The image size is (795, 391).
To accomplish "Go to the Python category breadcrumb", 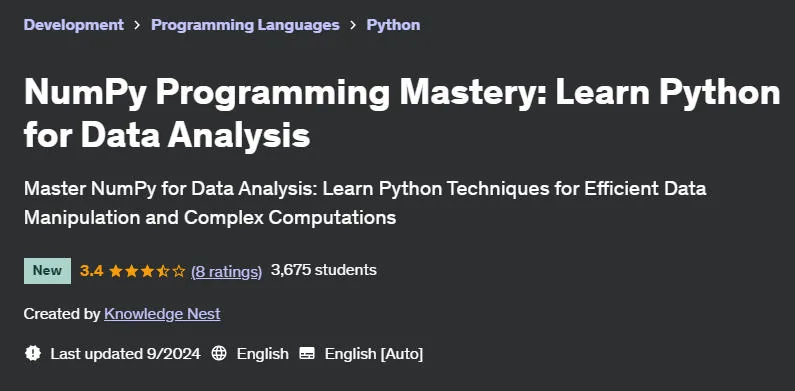I will [393, 25].
